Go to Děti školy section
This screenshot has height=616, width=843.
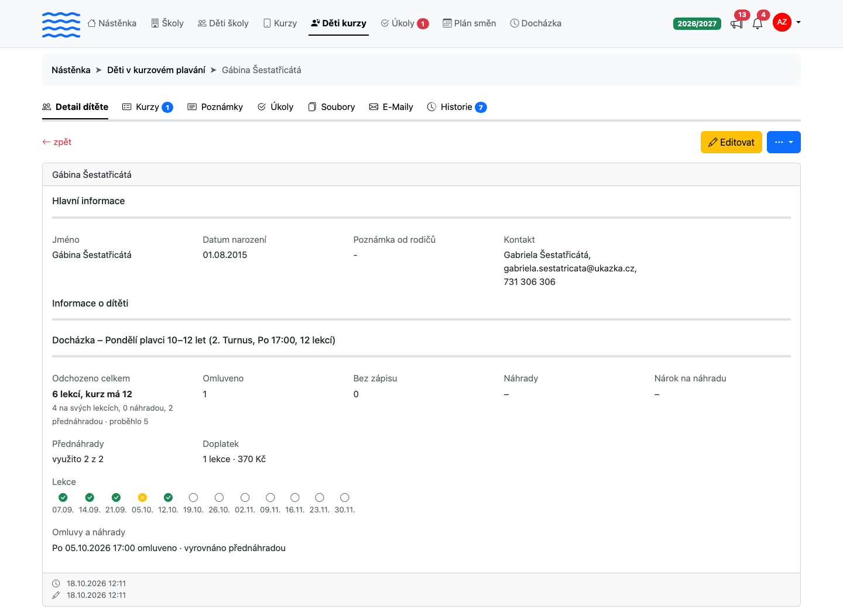pos(223,23)
